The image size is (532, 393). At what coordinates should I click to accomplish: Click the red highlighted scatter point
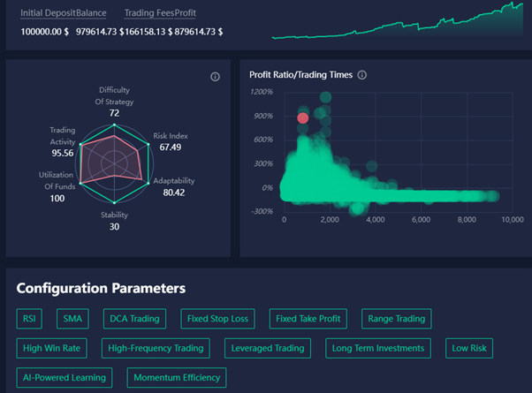pos(303,117)
